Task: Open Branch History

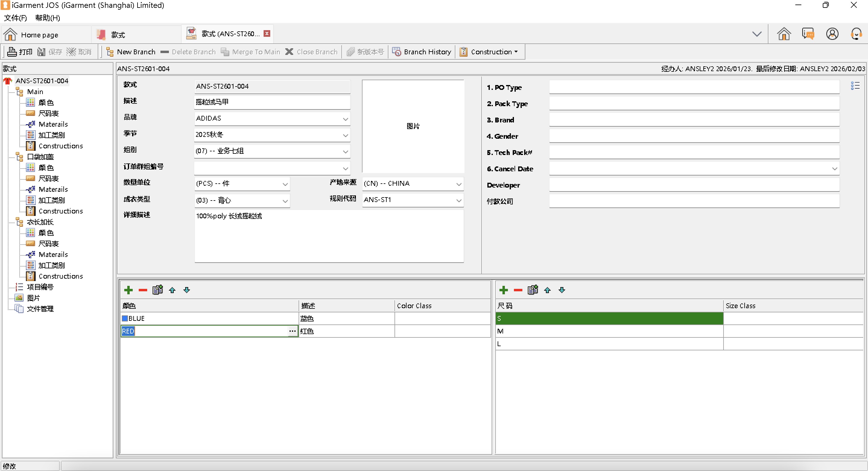Action: click(x=422, y=52)
